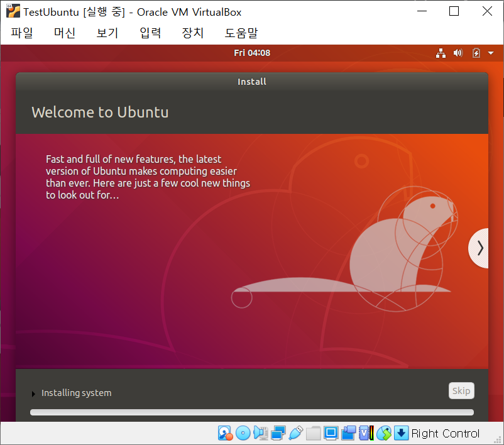504x445 pixels.
Task: Click the optical disc status icon
Action: click(x=243, y=433)
